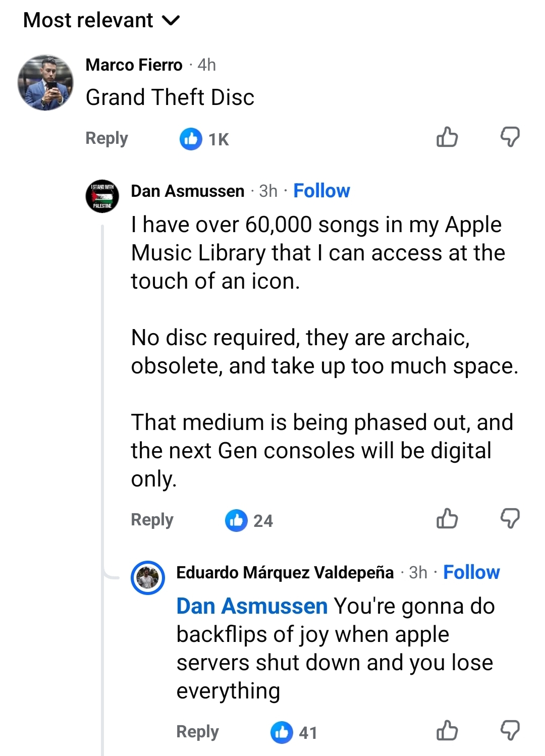545x756 pixels.
Task: Thumbs up Marco Fierro's comment
Action: (447, 137)
